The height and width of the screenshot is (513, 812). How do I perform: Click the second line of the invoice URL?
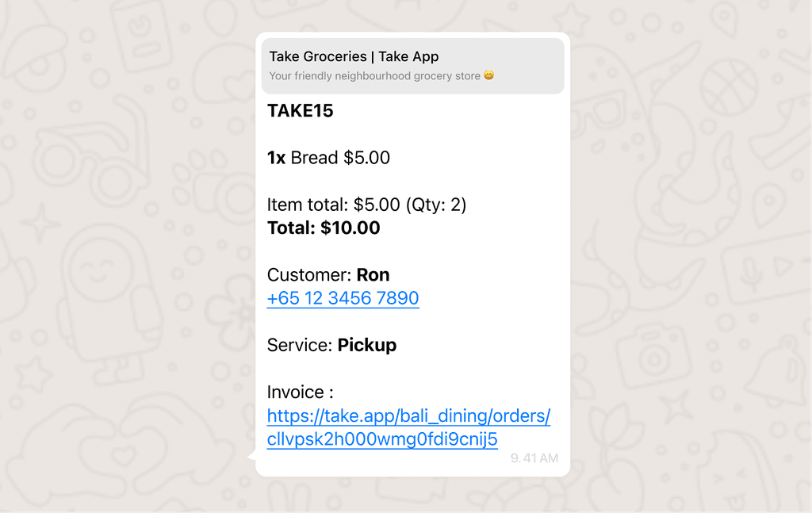[x=382, y=439]
